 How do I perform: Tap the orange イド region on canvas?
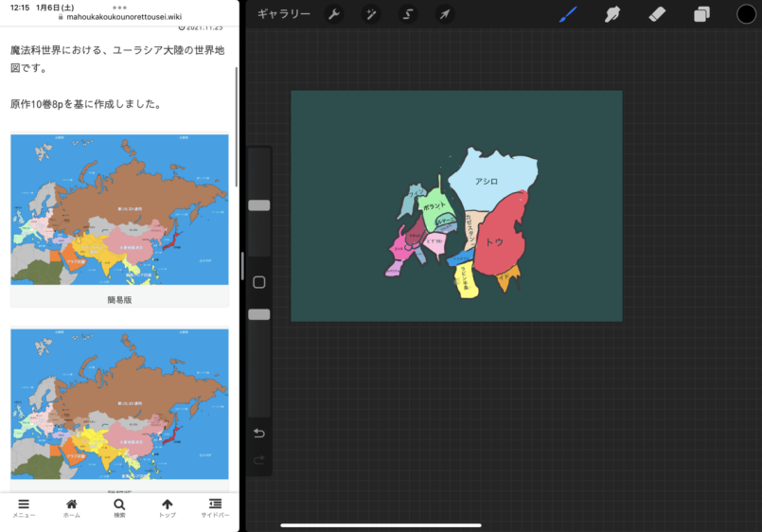click(507, 278)
